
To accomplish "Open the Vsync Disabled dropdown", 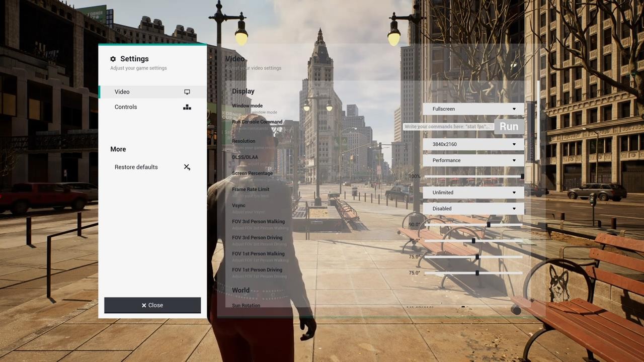I will tap(473, 209).
